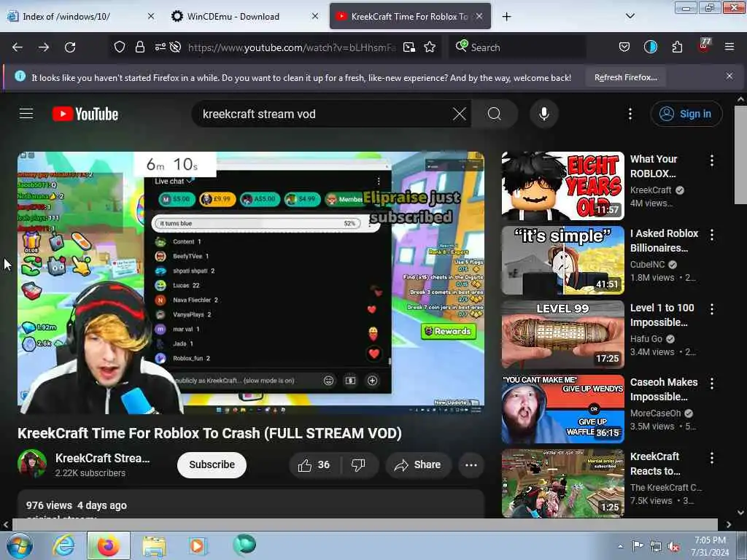747x560 pixels.
Task: Open Firefox application hamburger menu
Action: (729, 47)
